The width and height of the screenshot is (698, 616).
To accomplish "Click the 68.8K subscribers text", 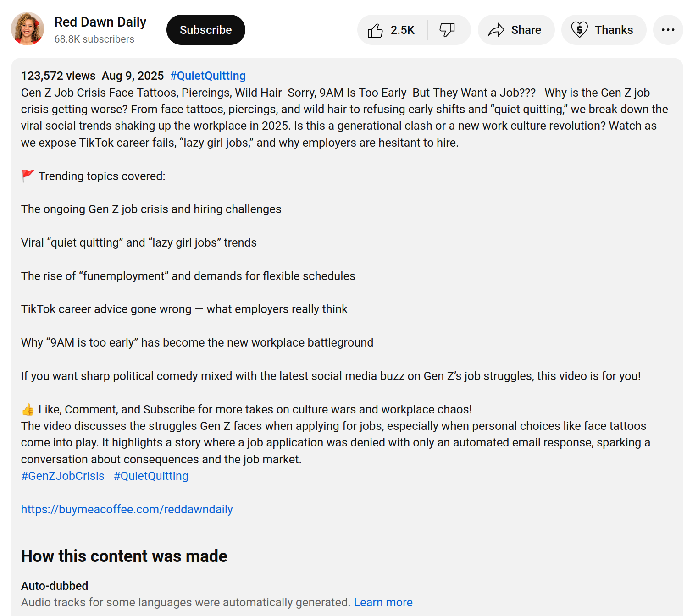I will [x=94, y=39].
